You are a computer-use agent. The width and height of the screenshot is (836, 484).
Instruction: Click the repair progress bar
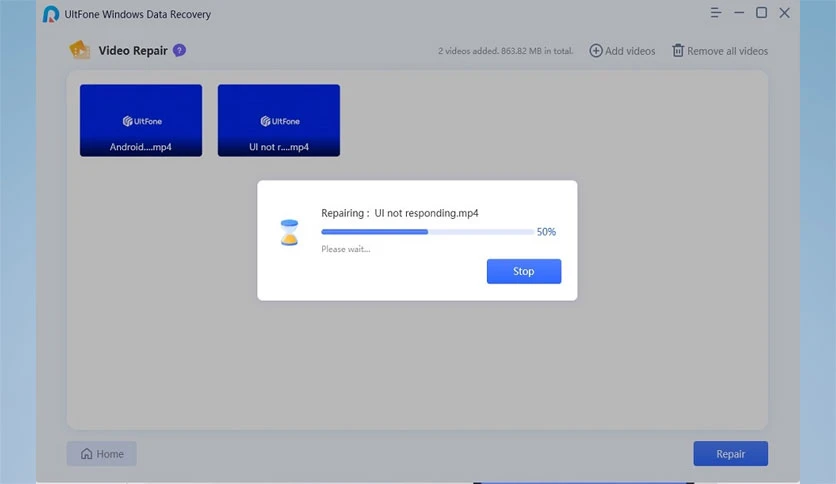[x=427, y=232]
